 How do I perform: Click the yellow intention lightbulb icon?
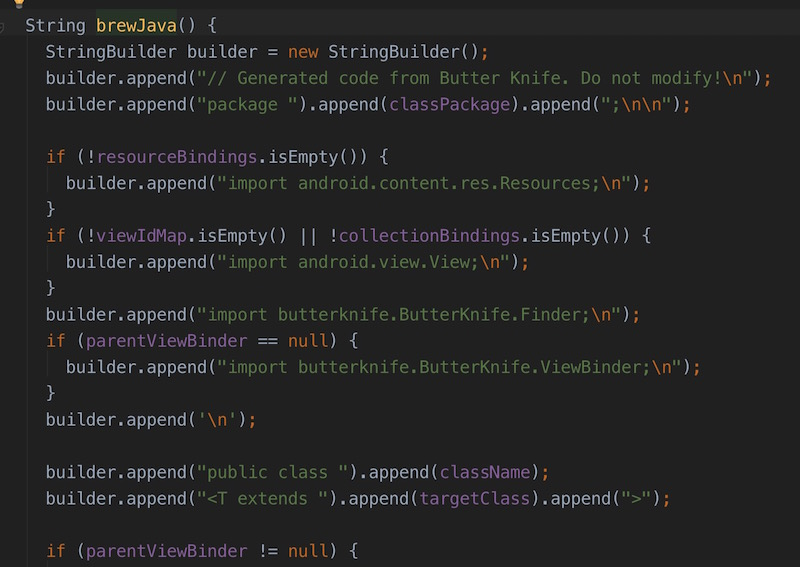[19, 3]
